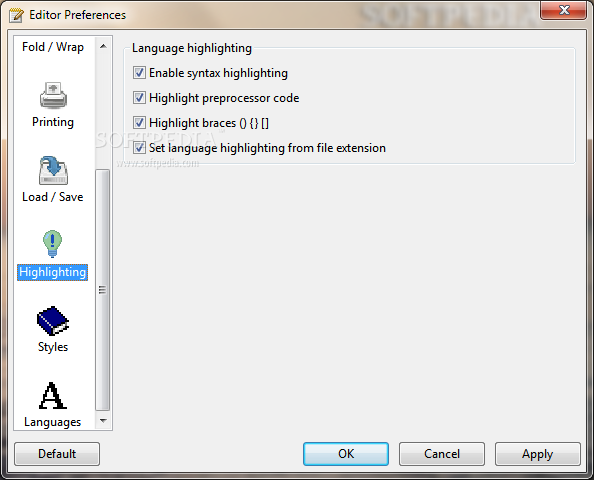594x480 pixels.
Task: Confirm settings with the OK button
Action: (x=346, y=454)
